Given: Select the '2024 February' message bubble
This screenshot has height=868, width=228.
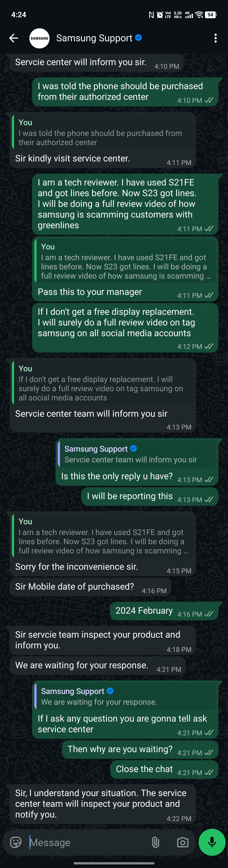Looking at the screenshot, I should 164,611.
